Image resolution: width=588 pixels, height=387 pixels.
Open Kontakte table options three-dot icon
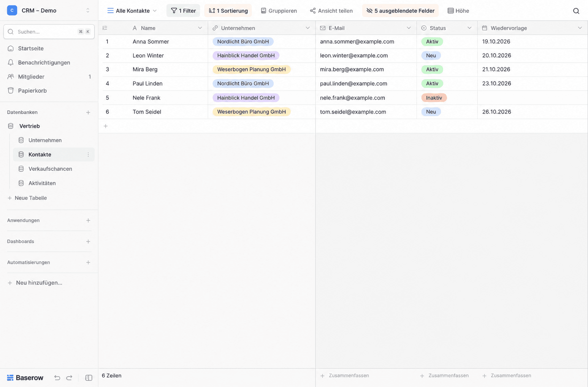[88, 154]
